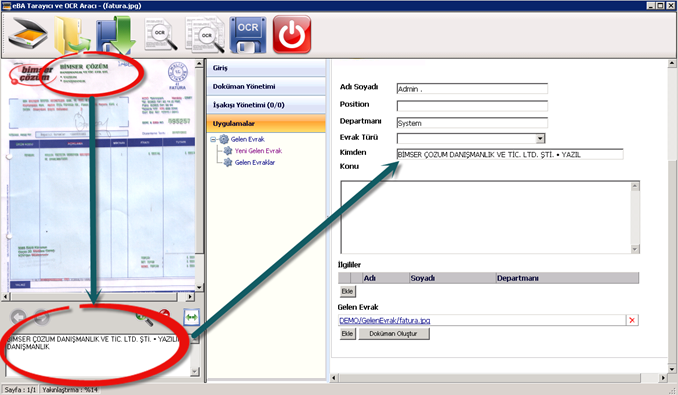This screenshot has width=678, height=395.
Task: Click the Yakınlaştırma : %14 status entry
Action: [70, 390]
